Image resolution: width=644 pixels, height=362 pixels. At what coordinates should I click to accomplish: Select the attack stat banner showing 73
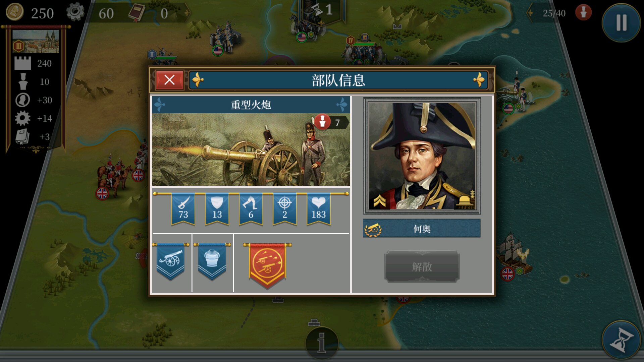pos(183,209)
